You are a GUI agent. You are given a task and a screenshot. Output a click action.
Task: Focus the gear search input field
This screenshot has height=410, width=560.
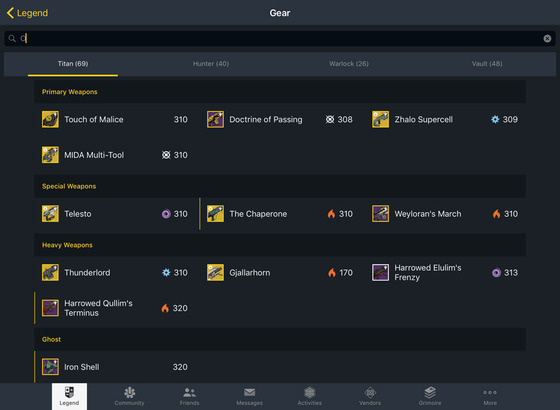point(280,39)
